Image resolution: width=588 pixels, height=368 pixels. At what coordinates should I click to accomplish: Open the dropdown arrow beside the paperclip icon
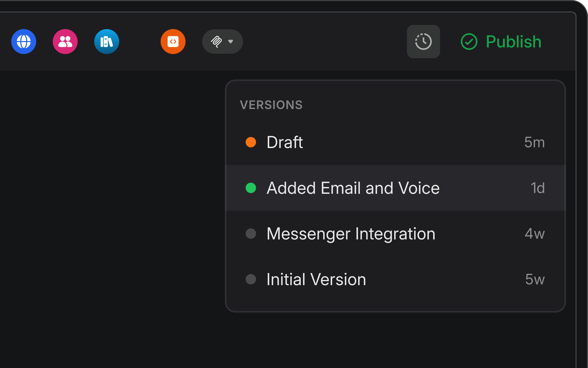pyautogui.click(x=231, y=42)
